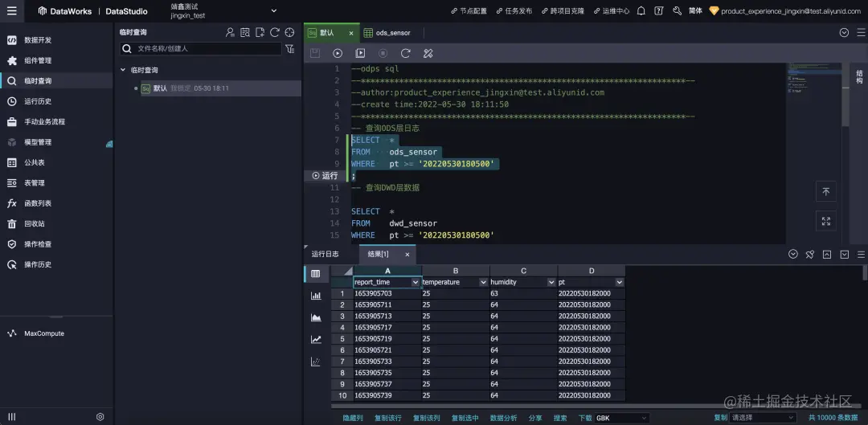This screenshot has width=868, height=425.
Task: Refresh the 临时查询 file tree
Action: [x=275, y=33]
